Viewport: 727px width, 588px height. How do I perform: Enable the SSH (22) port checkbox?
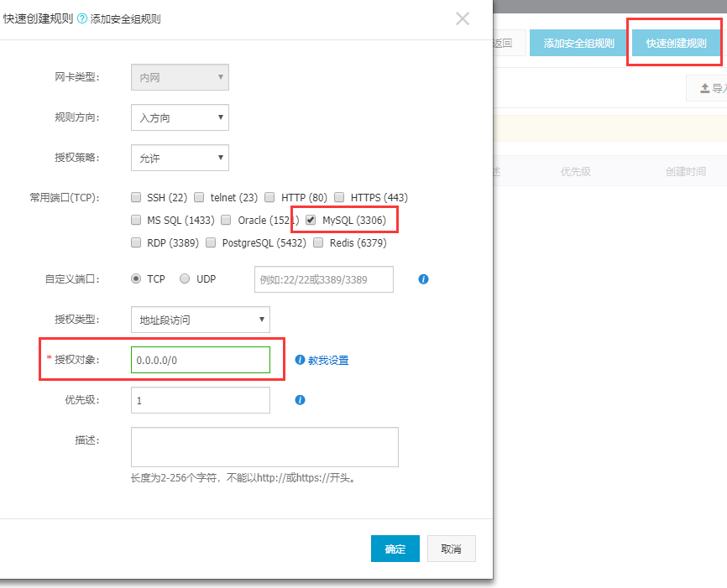click(x=136, y=198)
